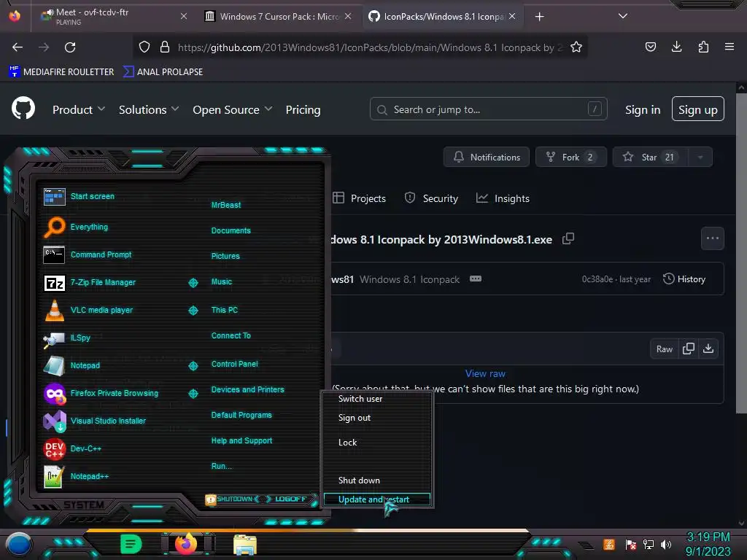747x560 pixels.
Task: Click the Raw button
Action: (x=664, y=349)
